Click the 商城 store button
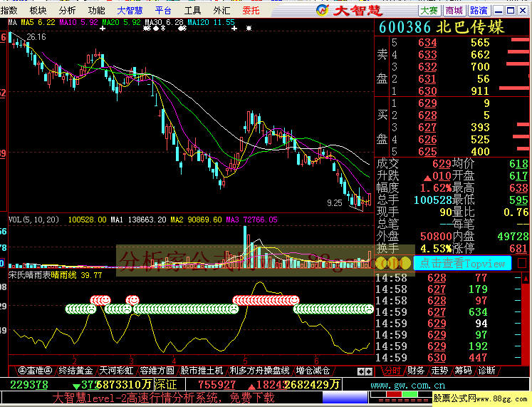532x407 pixels. click(454, 11)
